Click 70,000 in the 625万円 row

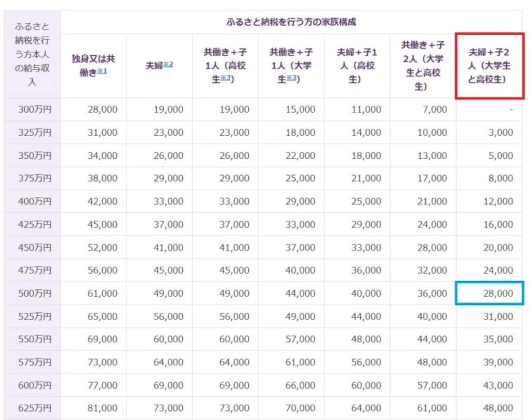(x=300, y=409)
